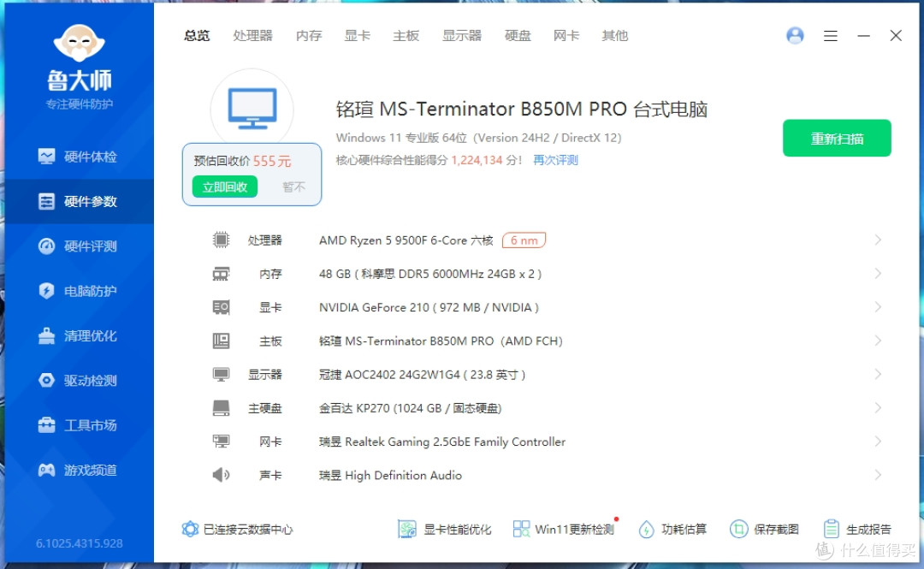The height and width of the screenshot is (569, 924).
Task: Switch to the 显示器 tab
Action: pos(462,35)
